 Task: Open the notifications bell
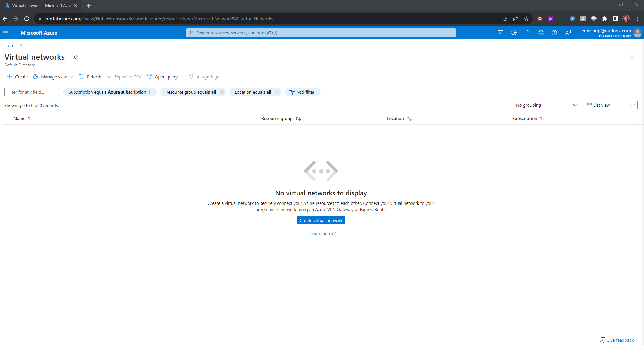pos(527,33)
